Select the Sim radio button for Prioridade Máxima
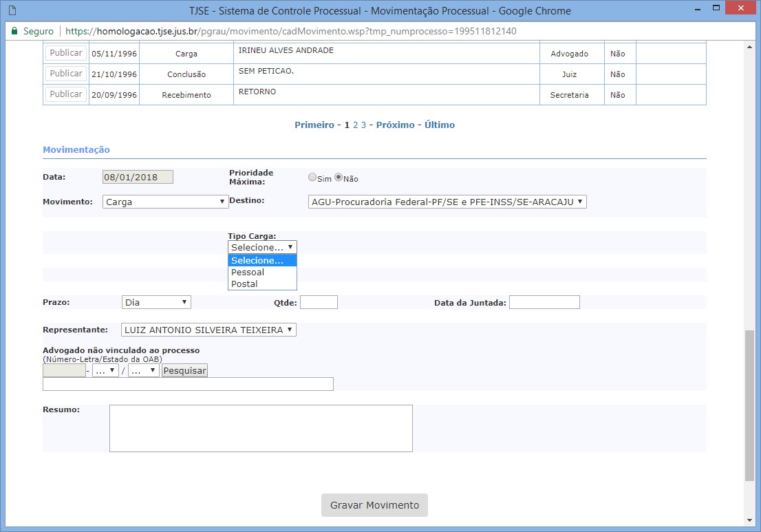This screenshot has height=532, width=761. coord(312,178)
